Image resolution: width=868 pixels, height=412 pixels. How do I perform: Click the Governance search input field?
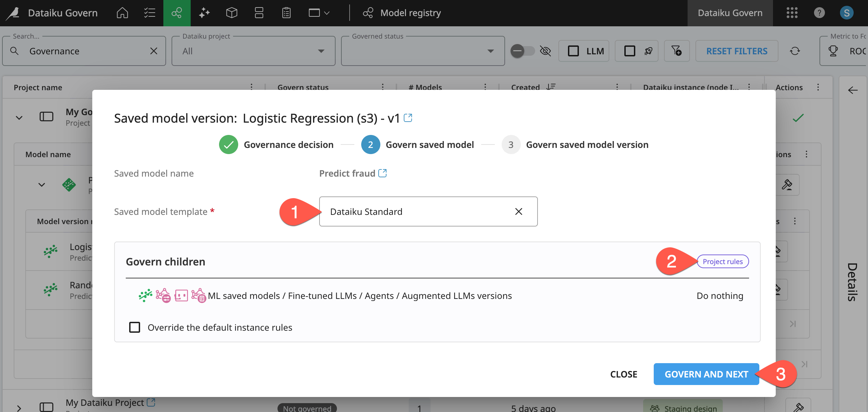(85, 51)
